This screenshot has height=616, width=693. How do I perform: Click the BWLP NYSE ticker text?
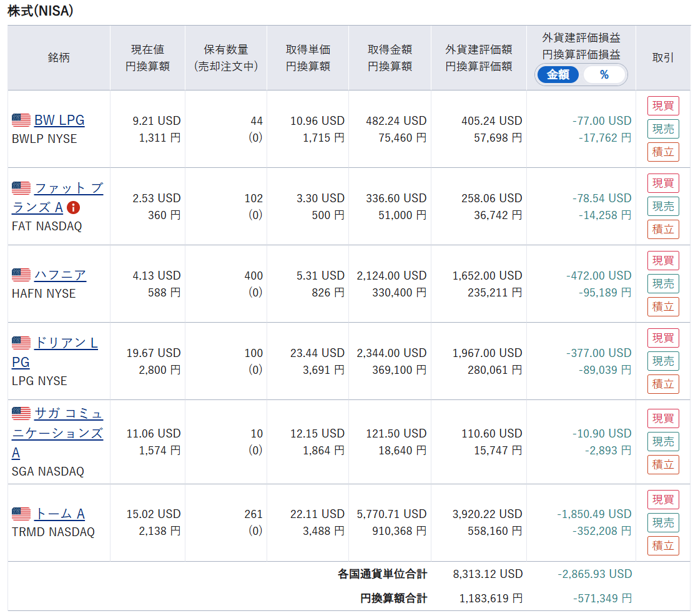[x=44, y=139]
